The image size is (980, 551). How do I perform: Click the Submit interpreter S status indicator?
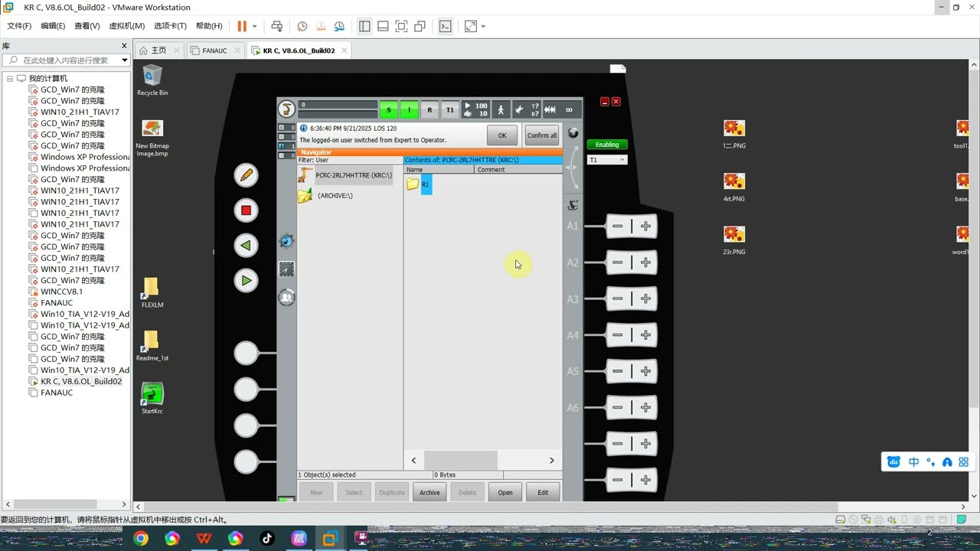click(389, 109)
